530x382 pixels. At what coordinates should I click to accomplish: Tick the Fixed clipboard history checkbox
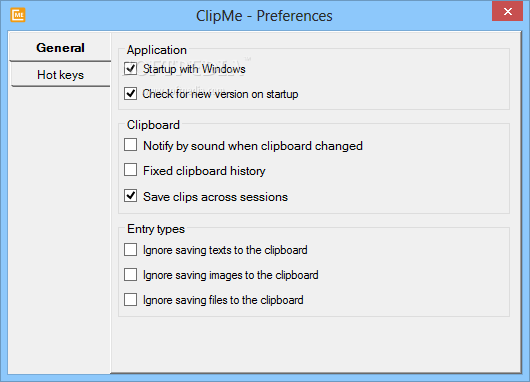point(130,170)
